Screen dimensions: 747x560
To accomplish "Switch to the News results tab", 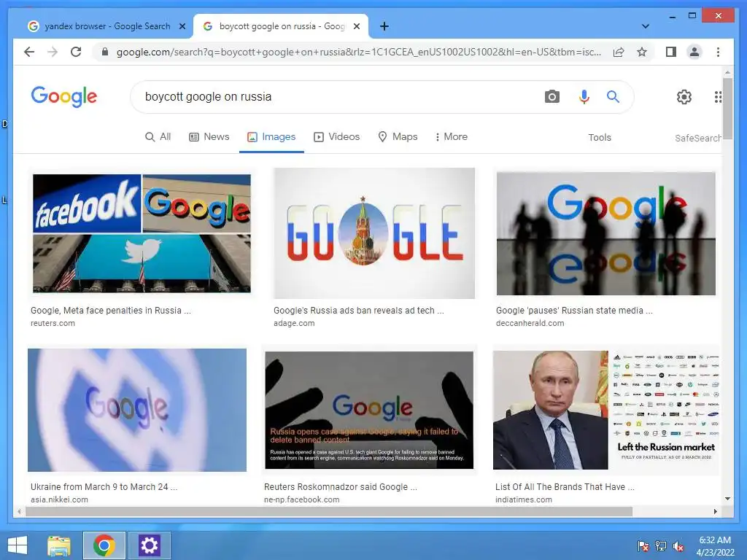I will (209, 136).
